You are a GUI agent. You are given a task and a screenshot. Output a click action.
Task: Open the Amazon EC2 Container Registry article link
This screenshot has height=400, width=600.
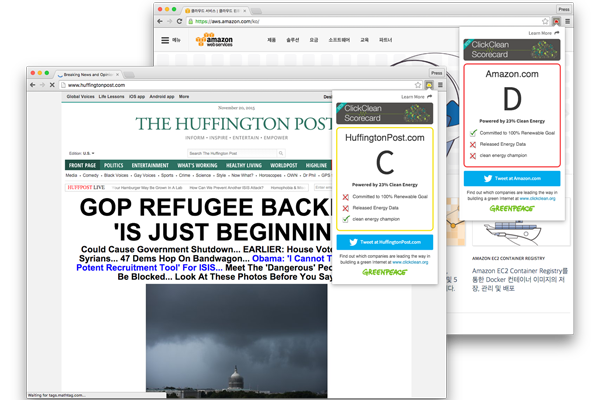pyautogui.click(x=520, y=279)
